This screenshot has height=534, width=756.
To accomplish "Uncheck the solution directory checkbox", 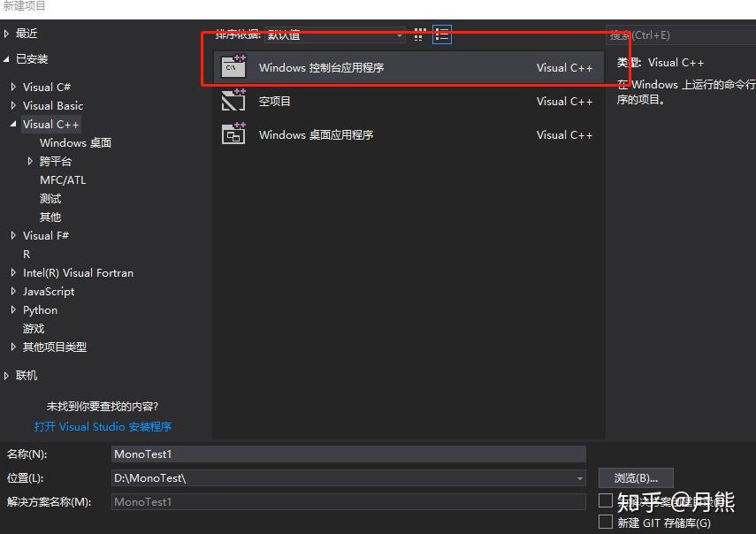I will 607,501.
